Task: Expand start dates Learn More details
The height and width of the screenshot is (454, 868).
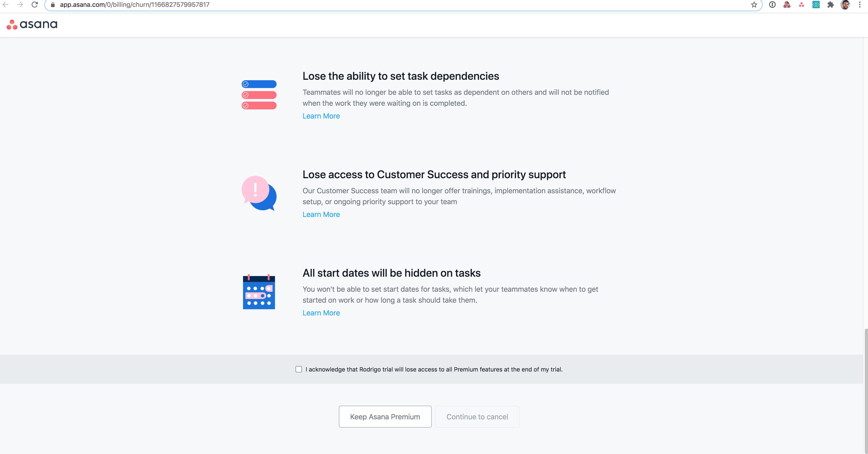Action: (321, 313)
